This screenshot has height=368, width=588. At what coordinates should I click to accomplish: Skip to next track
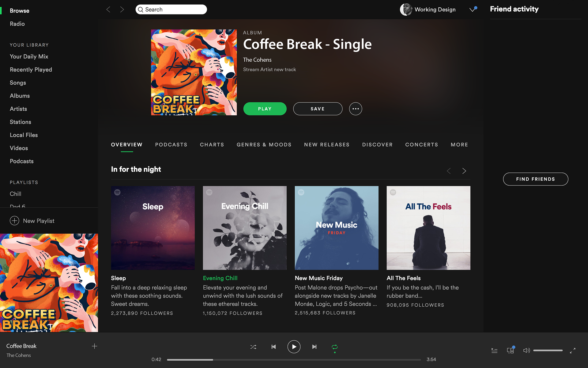point(314,347)
